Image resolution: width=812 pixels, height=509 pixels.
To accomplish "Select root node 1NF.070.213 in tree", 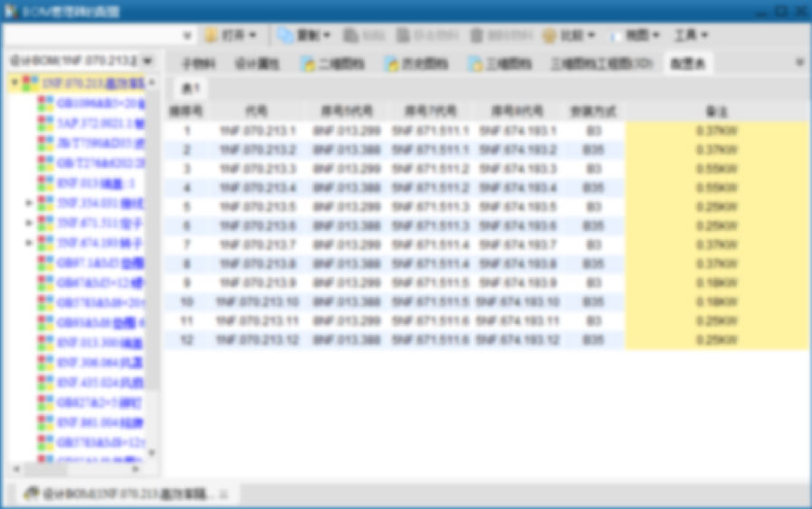I will pos(94,83).
